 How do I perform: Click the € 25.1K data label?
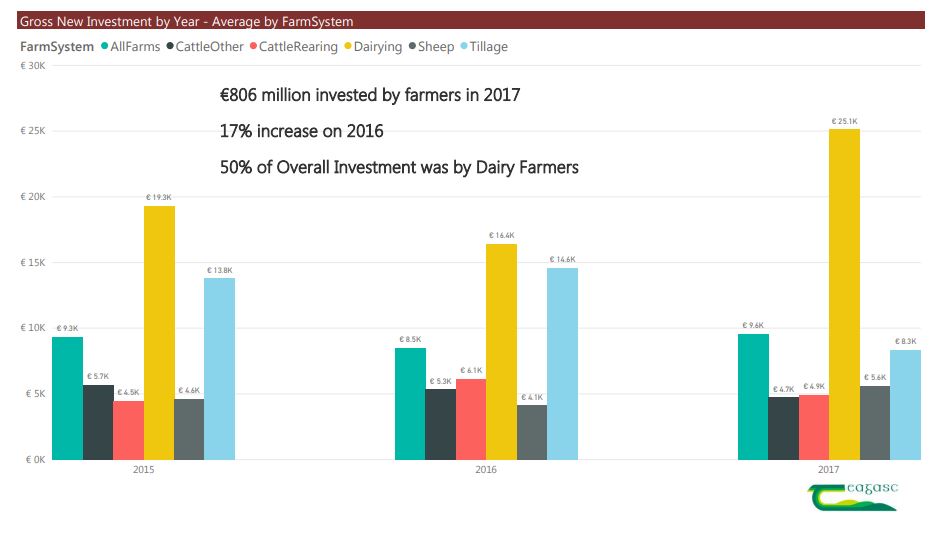844,121
